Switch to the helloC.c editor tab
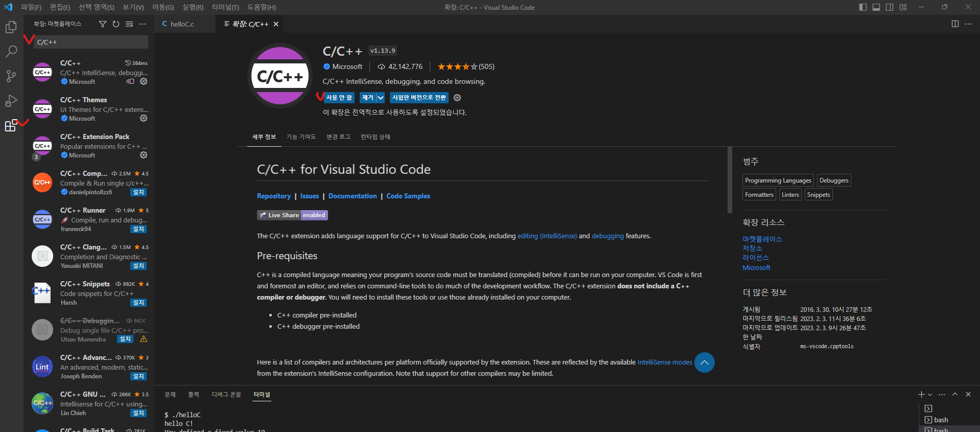 click(184, 24)
